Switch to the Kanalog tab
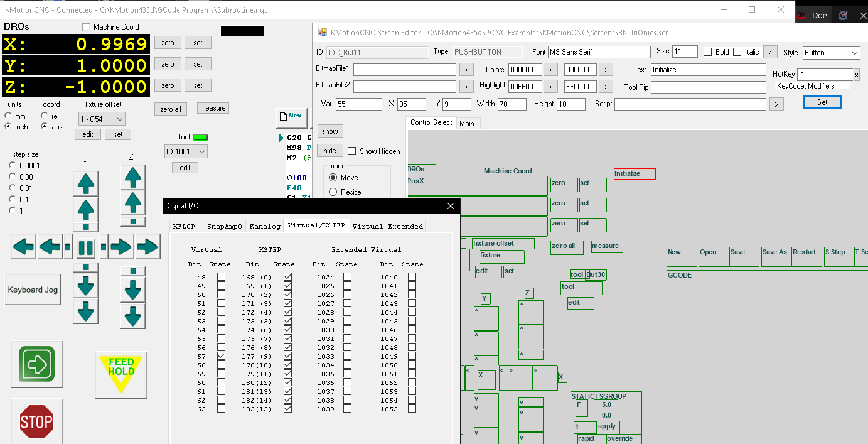Screen dimensions: 868x444 (x=264, y=226)
